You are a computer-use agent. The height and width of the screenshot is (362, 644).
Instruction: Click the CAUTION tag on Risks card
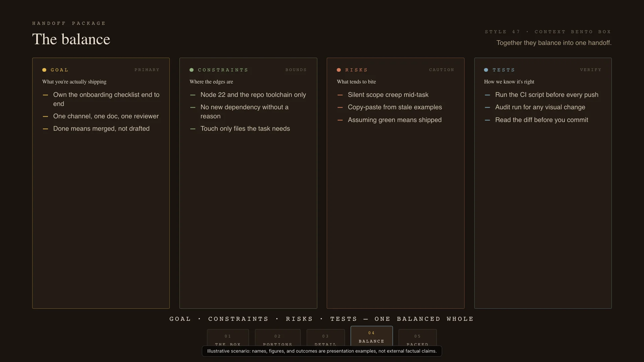click(x=441, y=70)
